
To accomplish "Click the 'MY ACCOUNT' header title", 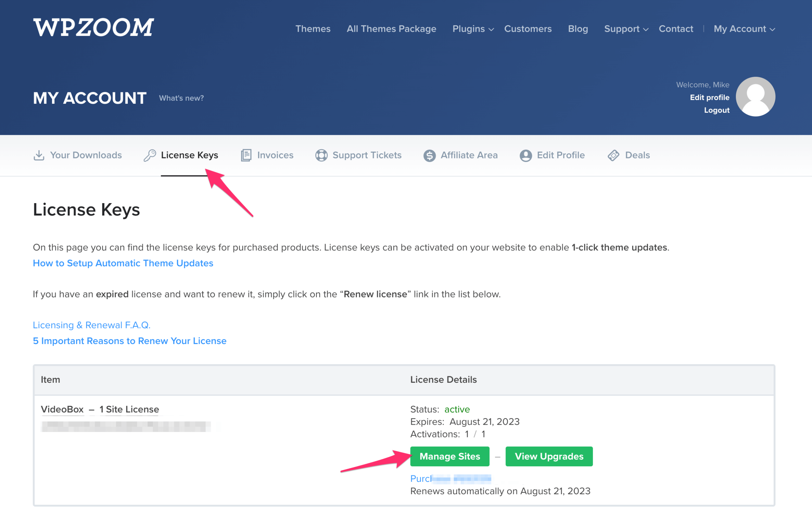I will [x=90, y=98].
